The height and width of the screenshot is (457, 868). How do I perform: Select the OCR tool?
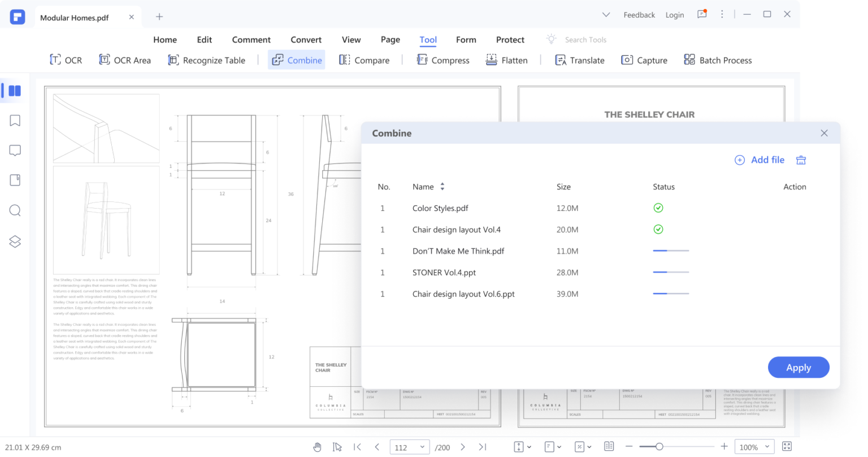click(x=66, y=60)
